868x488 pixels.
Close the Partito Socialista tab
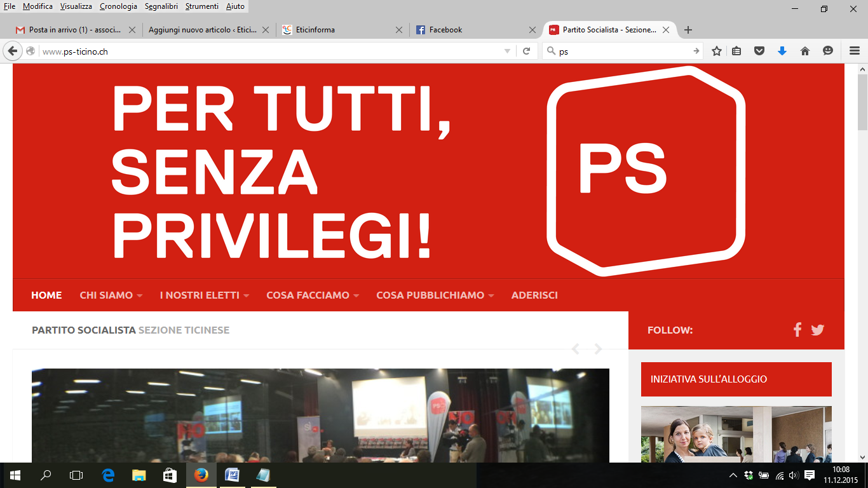[x=666, y=30]
